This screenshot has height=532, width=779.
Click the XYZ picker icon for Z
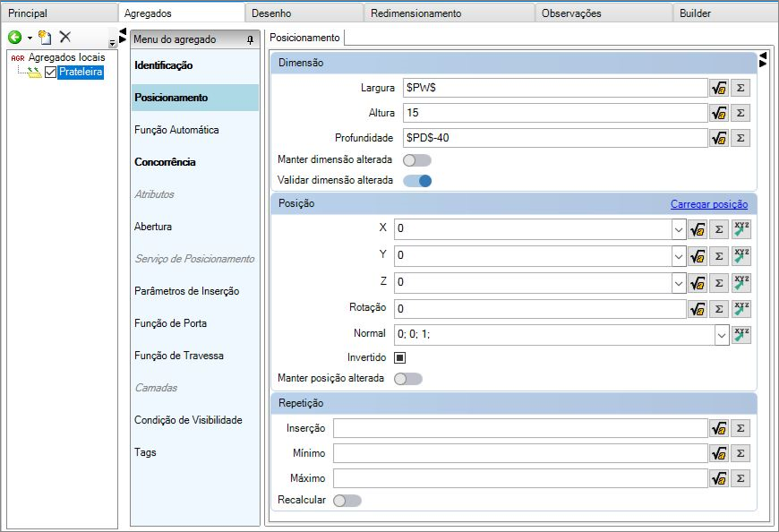[x=741, y=283]
